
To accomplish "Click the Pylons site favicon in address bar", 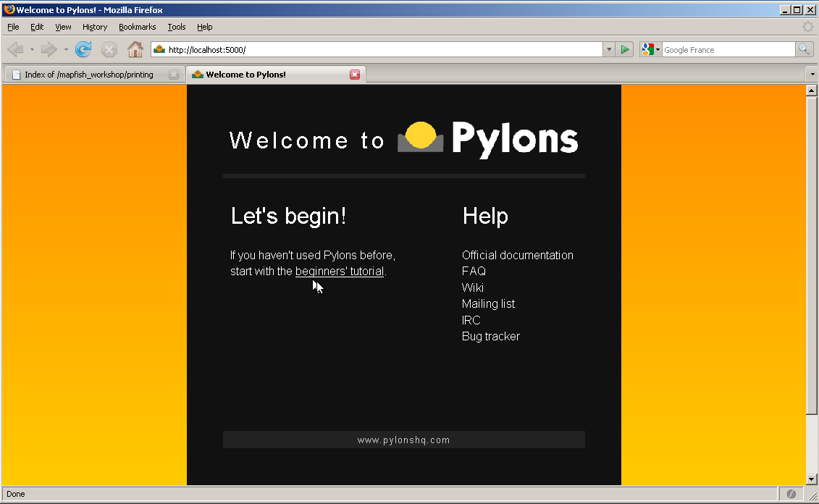I will click(159, 50).
